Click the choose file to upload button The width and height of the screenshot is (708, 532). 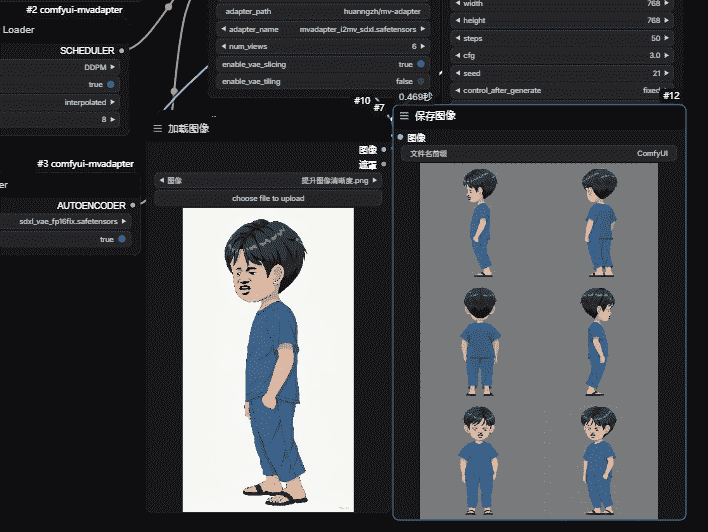click(268, 198)
